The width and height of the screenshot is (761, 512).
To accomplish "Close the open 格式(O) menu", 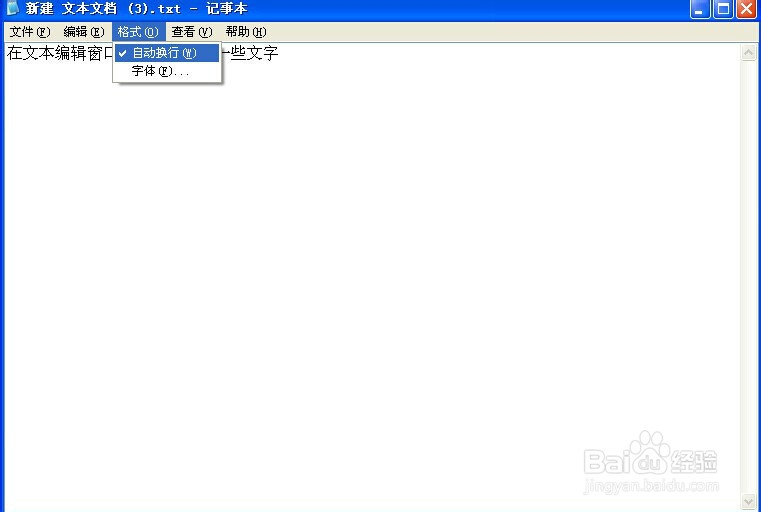I will (x=138, y=32).
